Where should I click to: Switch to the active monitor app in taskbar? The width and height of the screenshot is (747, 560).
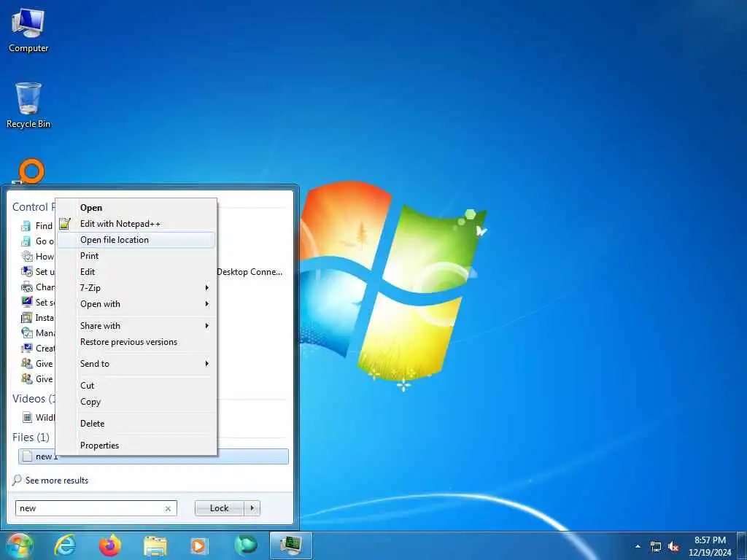pyautogui.click(x=291, y=545)
